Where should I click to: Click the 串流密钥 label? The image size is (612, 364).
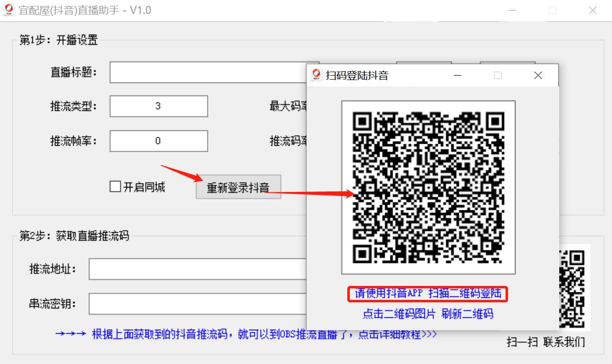(53, 303)
